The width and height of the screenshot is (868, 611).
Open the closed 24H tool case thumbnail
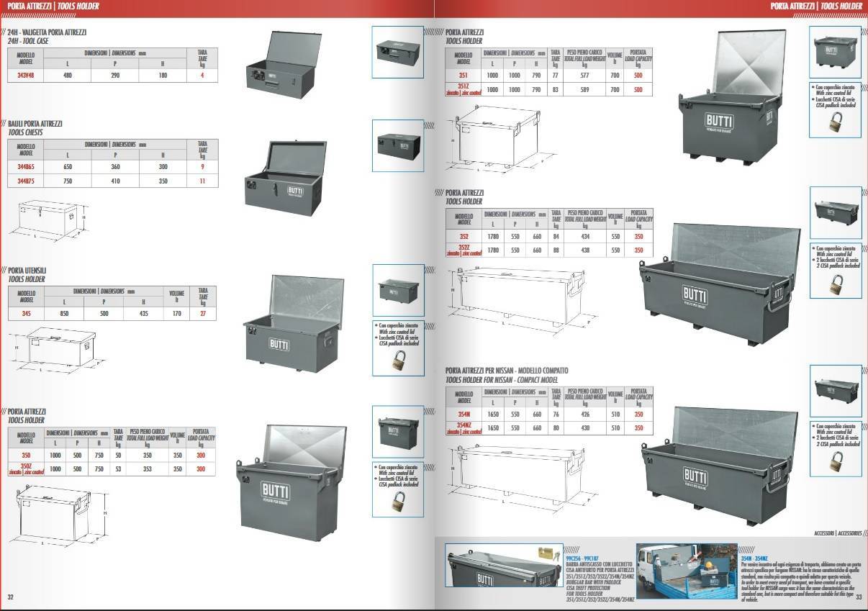398,52
